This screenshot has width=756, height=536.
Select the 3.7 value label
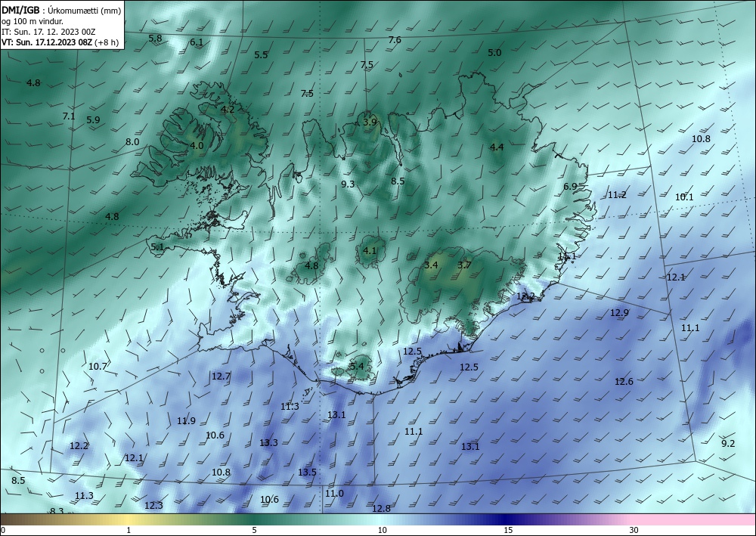pos(464,265)
